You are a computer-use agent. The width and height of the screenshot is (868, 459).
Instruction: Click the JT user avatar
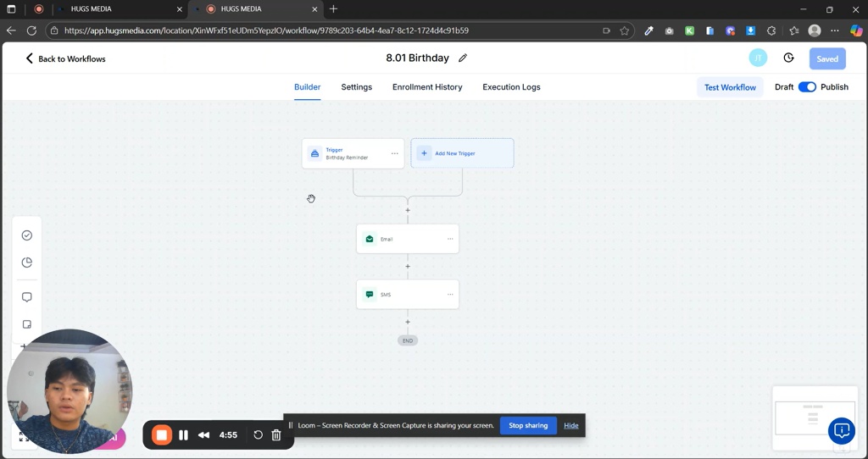click(x=758, y=58)
